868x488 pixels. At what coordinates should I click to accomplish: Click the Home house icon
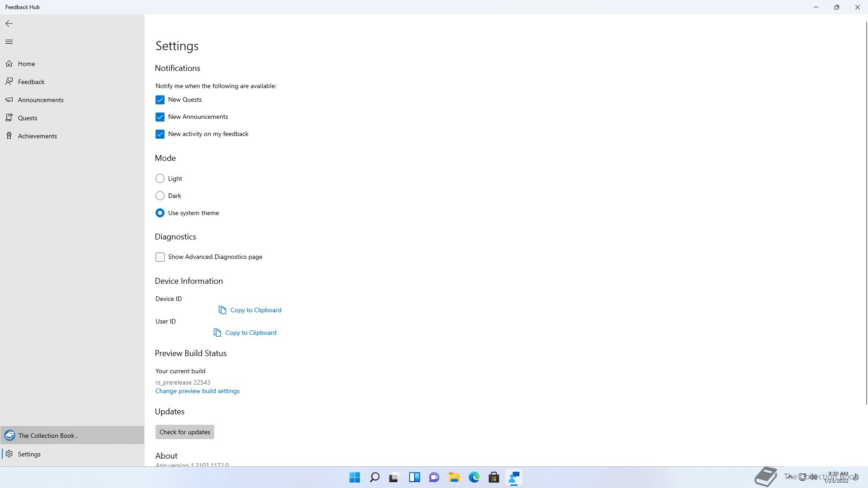tap(9, 64)
